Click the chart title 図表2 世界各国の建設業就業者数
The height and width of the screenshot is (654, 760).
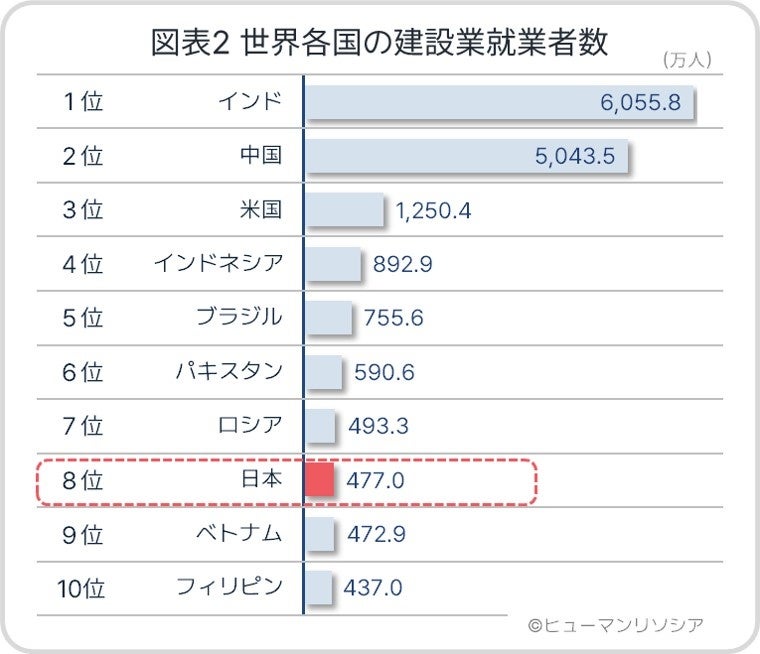coord(379,43)
